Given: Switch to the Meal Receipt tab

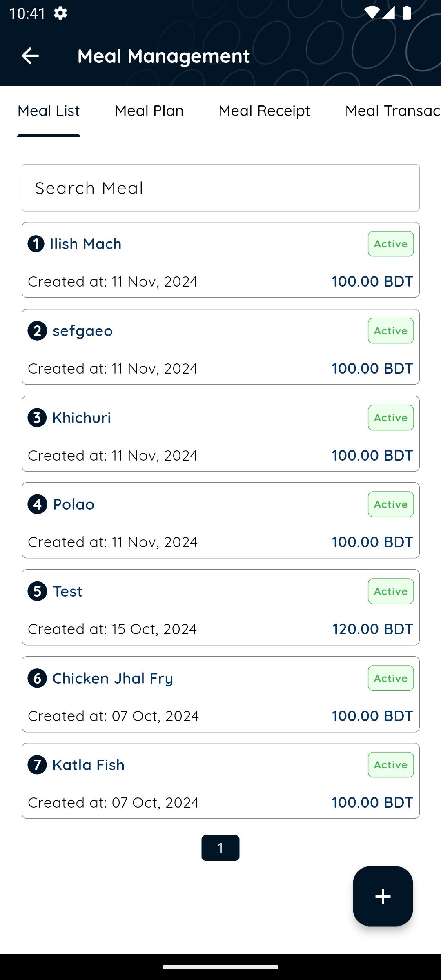Looking at the screenshot, I should [x=264, y=111].
